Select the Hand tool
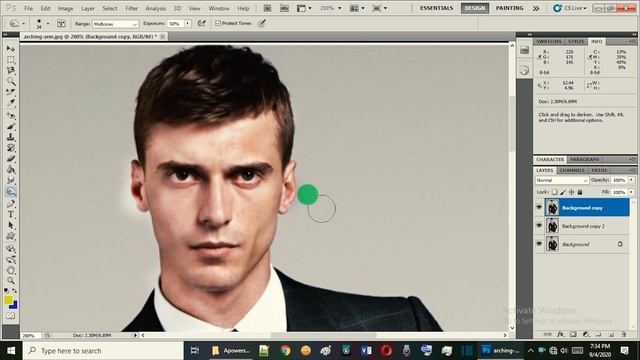The height and width of the screenshot is (360, 640). pos(11,270)
